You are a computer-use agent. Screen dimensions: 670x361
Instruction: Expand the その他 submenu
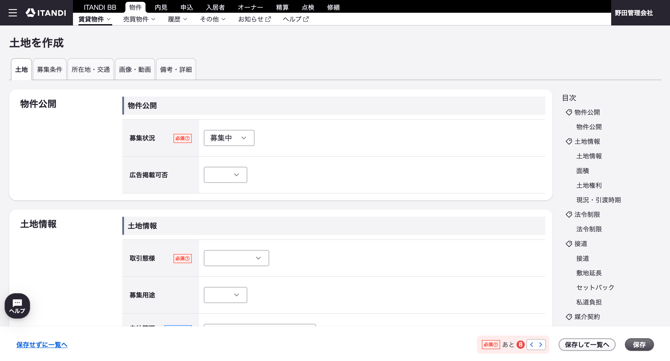pos(212,19)
